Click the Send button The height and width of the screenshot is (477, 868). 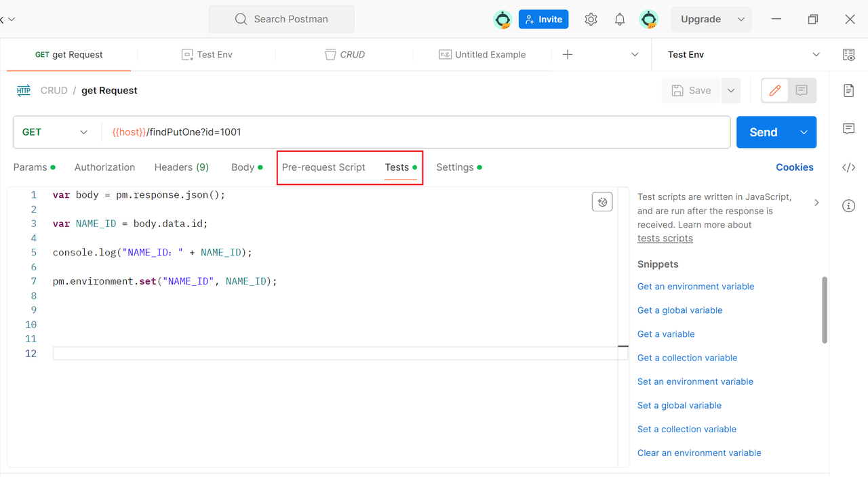764,132
